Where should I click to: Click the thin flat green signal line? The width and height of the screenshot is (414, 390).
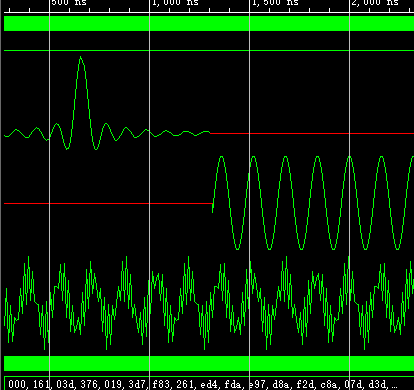pos(209,51)
